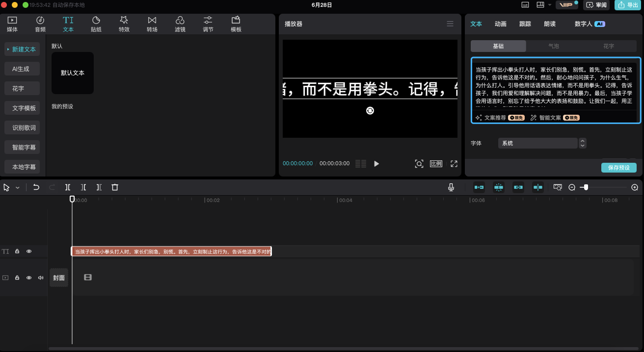Viewport: 644px width, 352px height.
Task: Enter fullscreen preview in the player
Action: [454, 164]
